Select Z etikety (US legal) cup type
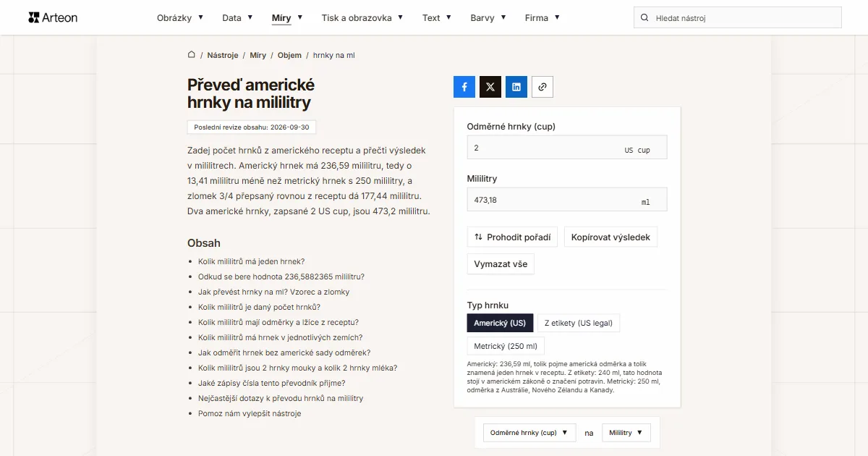 point(579,324)
